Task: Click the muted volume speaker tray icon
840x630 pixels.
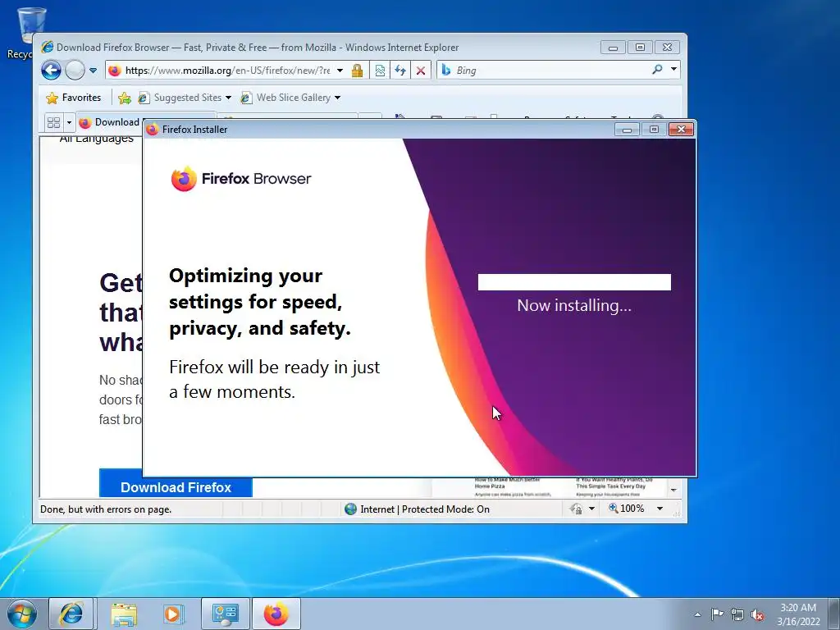Action: 757,614
